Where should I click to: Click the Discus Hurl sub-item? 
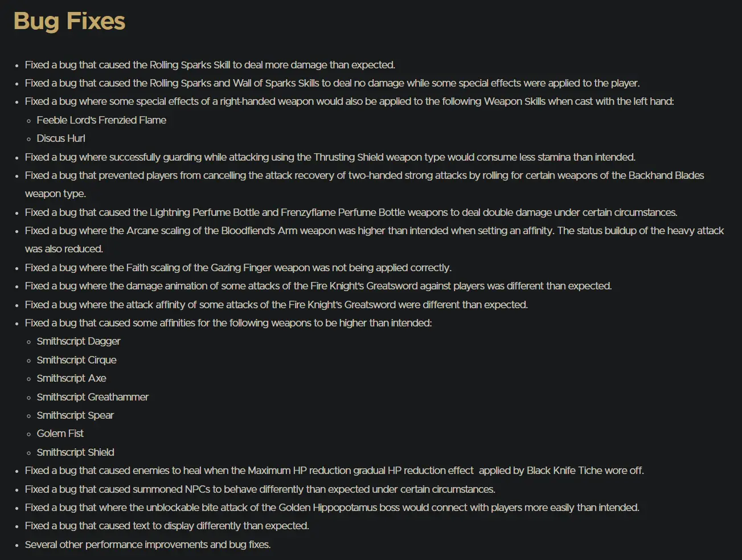[x=61, y=138]
